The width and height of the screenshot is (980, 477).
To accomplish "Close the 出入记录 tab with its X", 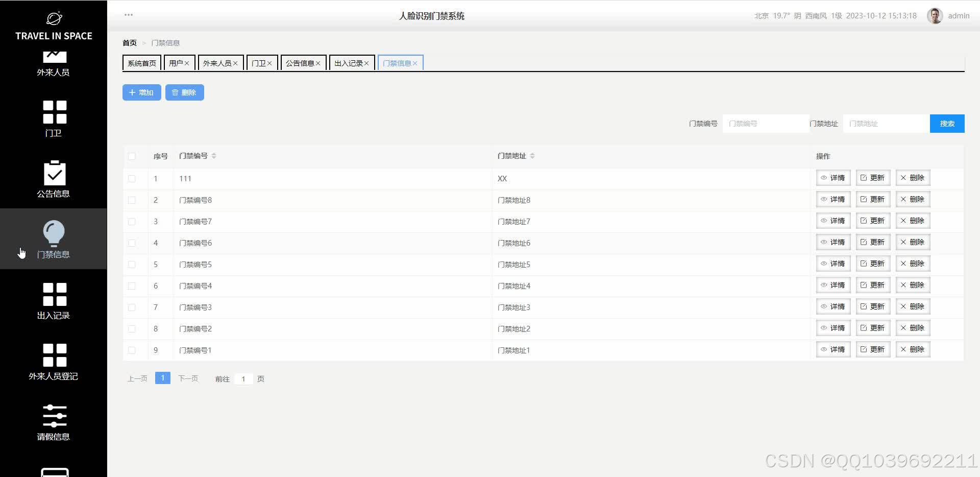I will click(366, 63).
